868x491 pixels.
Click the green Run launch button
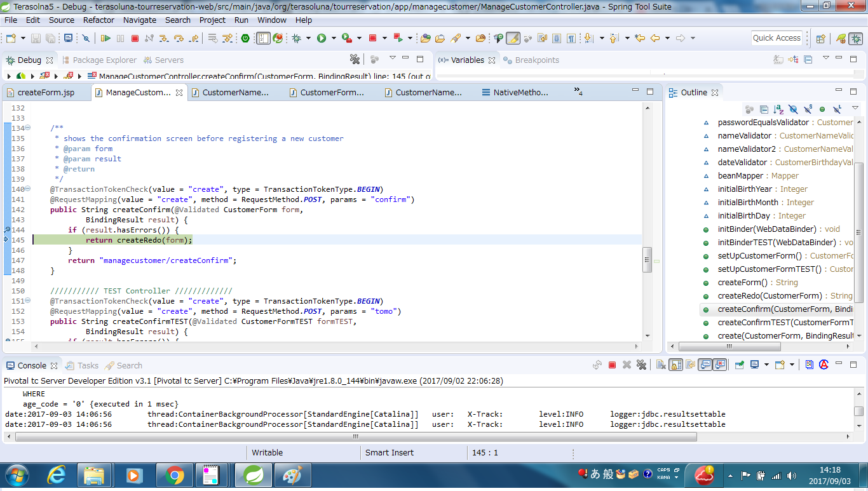tap(322, 38)
